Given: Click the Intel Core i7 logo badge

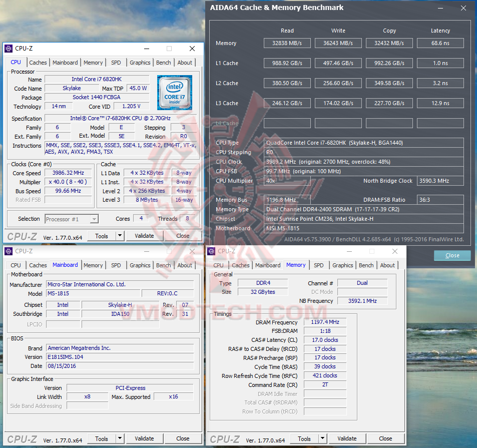Looking at the screenshot, I should point(175,93).
